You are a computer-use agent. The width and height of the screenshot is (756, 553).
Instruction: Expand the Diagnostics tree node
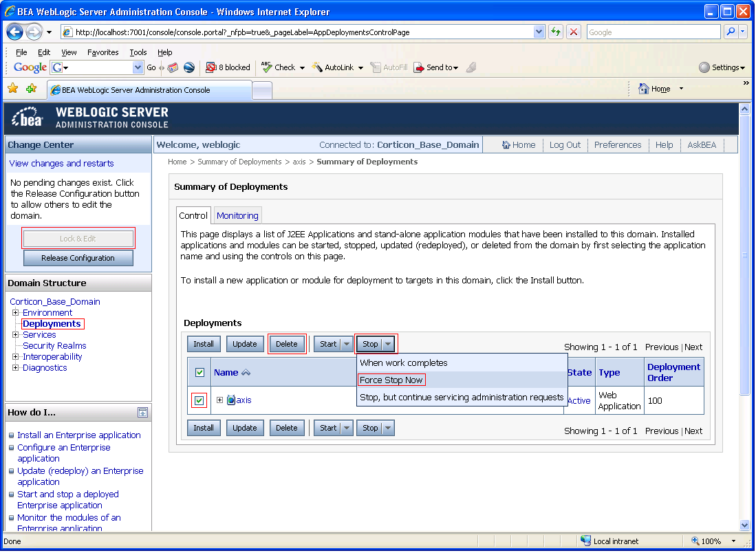(15, 367)
